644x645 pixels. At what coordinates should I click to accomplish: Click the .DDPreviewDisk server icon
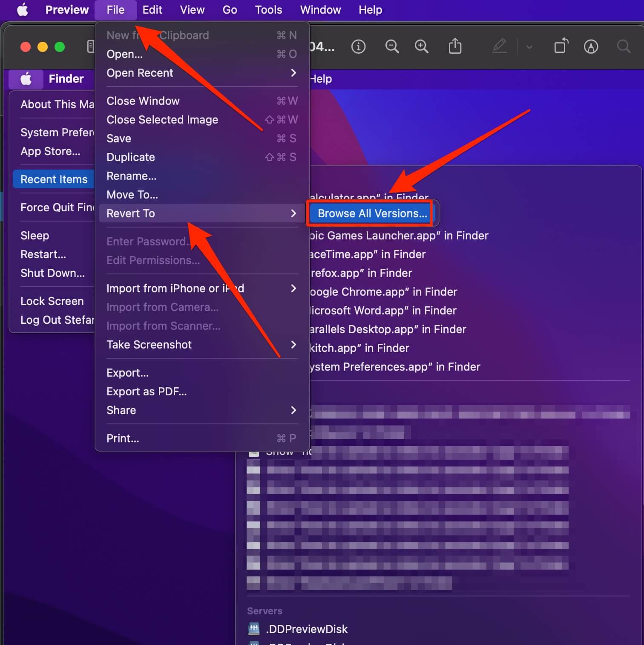click(x=254, y=628)
